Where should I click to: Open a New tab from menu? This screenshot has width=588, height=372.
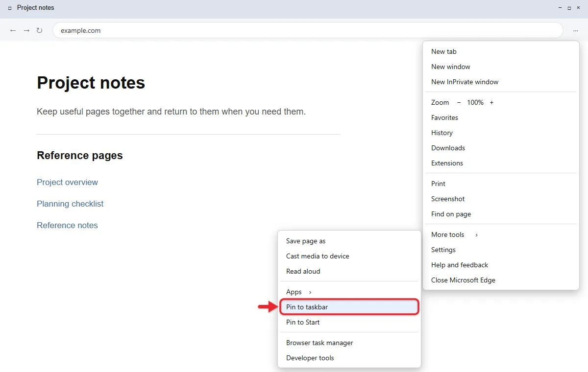tap(501, 51)
